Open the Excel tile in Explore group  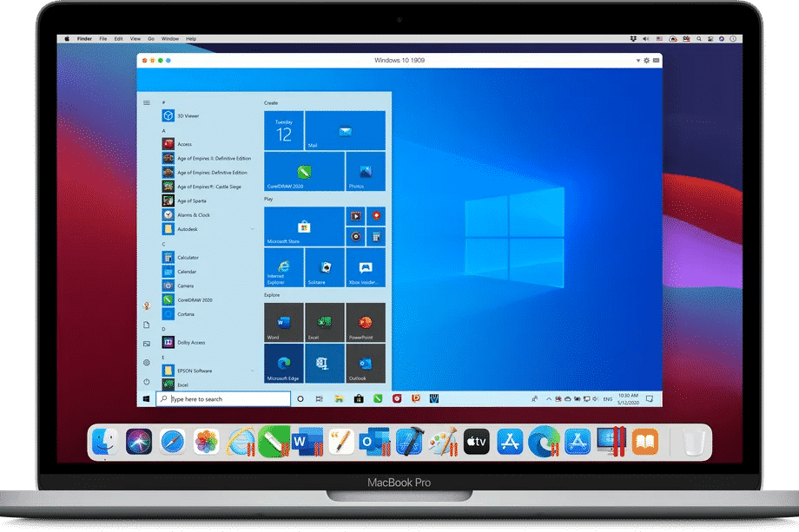click(x=325, y=323)
